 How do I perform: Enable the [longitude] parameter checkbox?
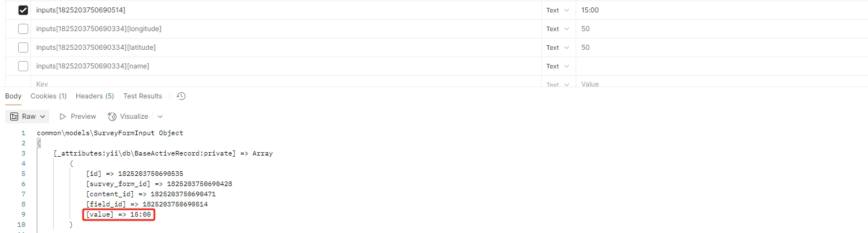(x=23, y=29)
